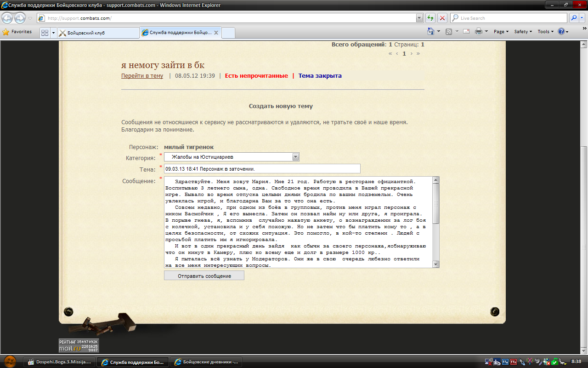The width and height of the screenshot is (588, 368).
Task: Open the Home button dropdown arrow
Action: pyautogui.click(x=438, y=32)
